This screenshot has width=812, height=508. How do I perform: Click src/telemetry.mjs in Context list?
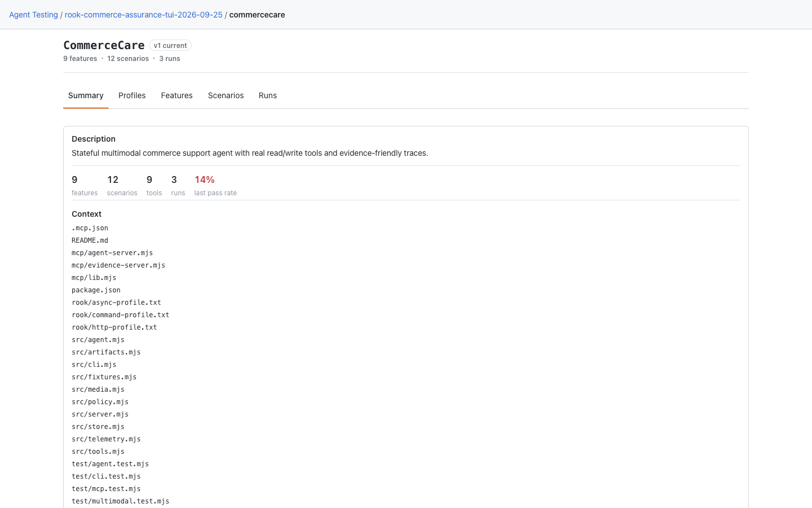pyautogui.click(x=106, y=439)
